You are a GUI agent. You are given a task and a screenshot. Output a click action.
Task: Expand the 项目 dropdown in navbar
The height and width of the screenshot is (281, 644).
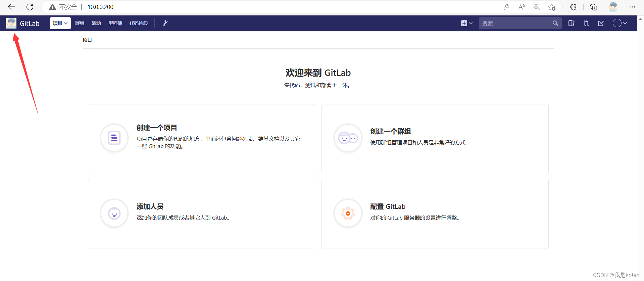click(60, 23)
